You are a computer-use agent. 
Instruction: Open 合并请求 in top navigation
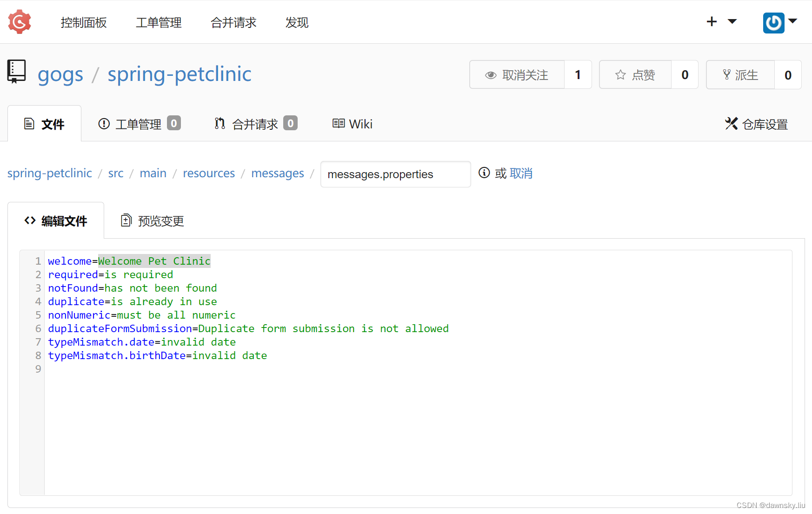point(233,22)
